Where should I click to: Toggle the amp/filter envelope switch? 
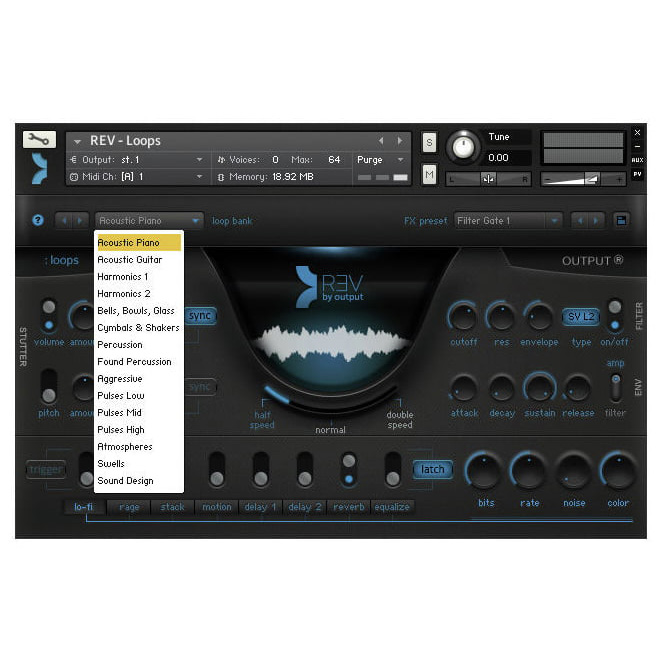[x=616, y=388]
